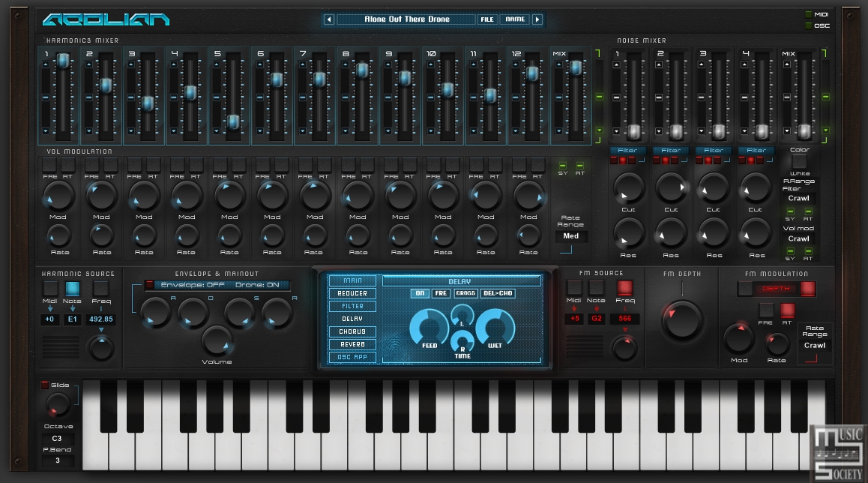Click the FM Modulation Rate knob
This screenshot has height=483, width=868.
coord(777,344)
